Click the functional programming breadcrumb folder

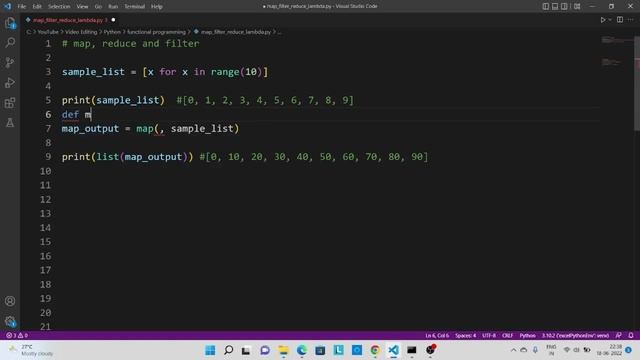156,32
